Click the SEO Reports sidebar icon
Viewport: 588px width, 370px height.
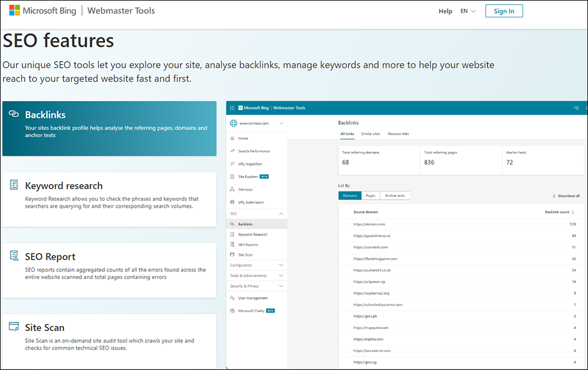click(x=232, y=244)
